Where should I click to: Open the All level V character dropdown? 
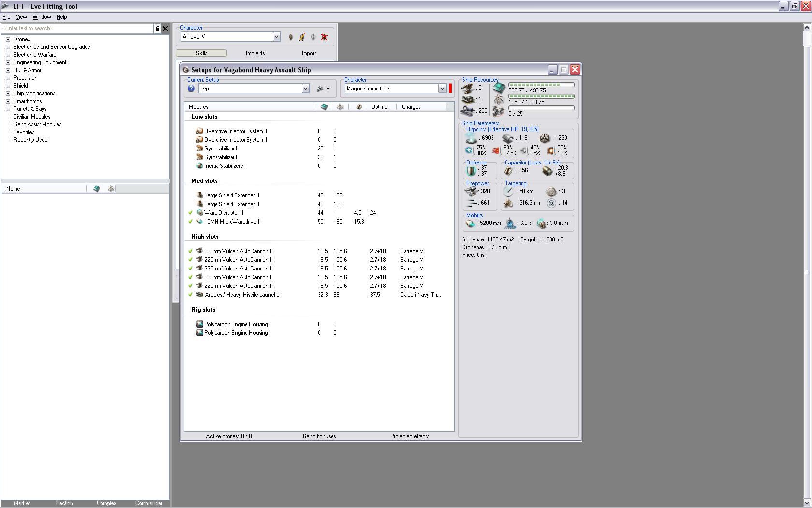276,37
